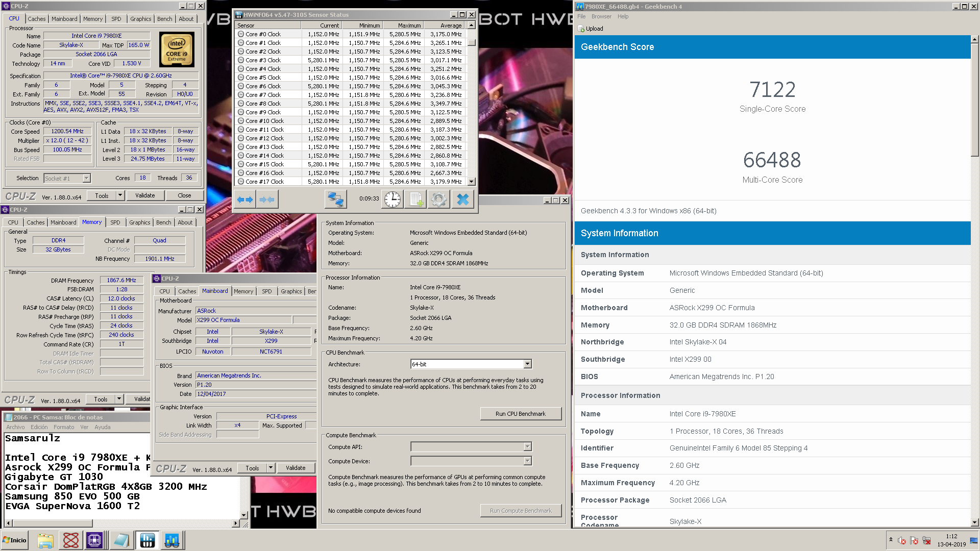
Task: Open HWiNFO sensor settings gear icon
Action: (x=438, y=199)
